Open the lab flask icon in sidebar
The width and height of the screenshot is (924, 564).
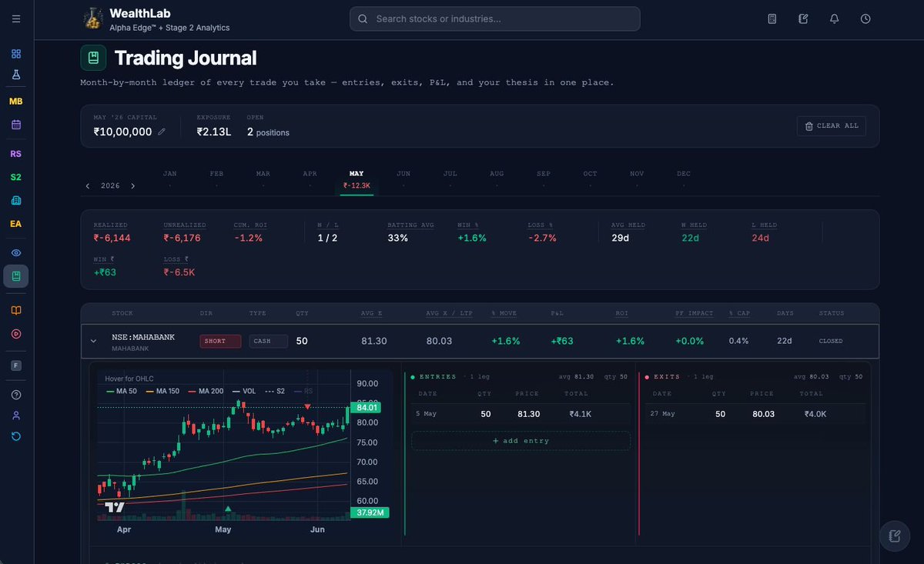(x=16, y=75)
